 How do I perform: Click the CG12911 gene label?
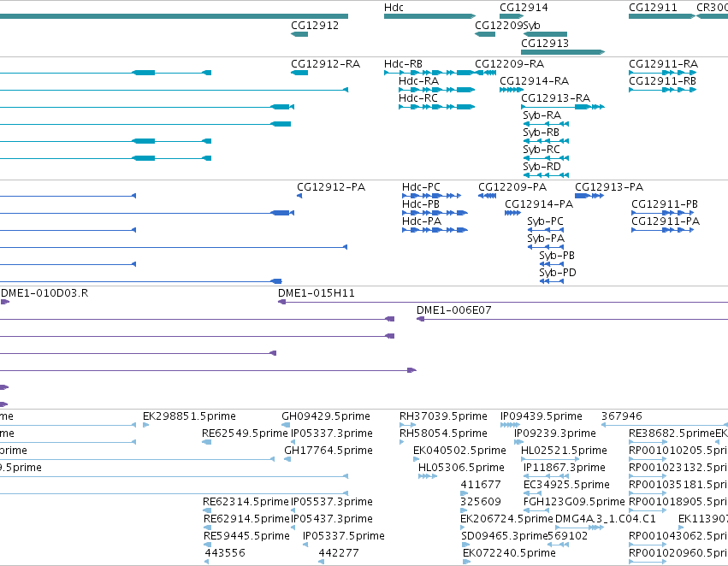653,8
